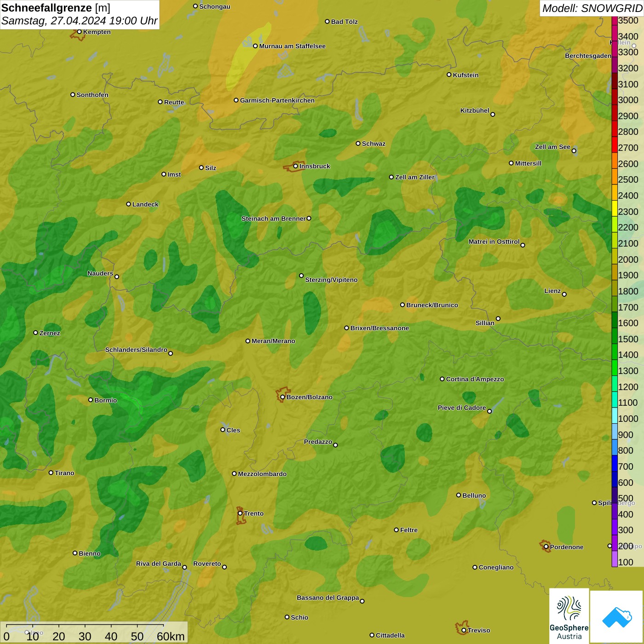
Task: Click the legend value '100'
Action: [626, 562]
